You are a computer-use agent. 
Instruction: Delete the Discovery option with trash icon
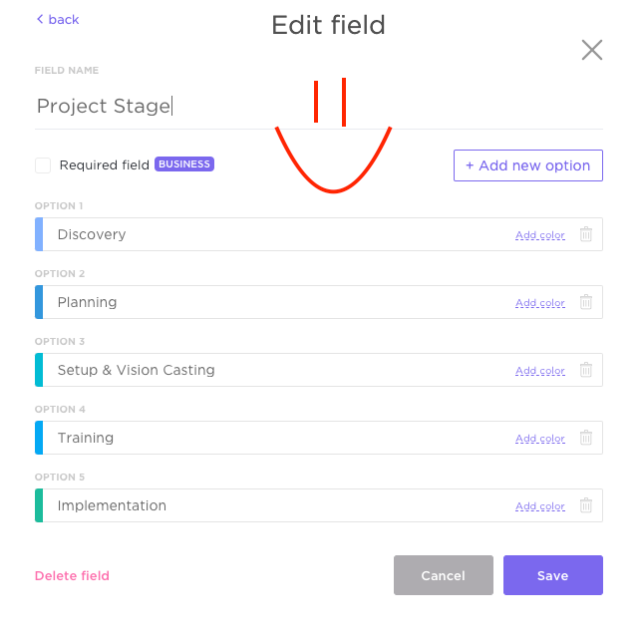coord(586,234)
